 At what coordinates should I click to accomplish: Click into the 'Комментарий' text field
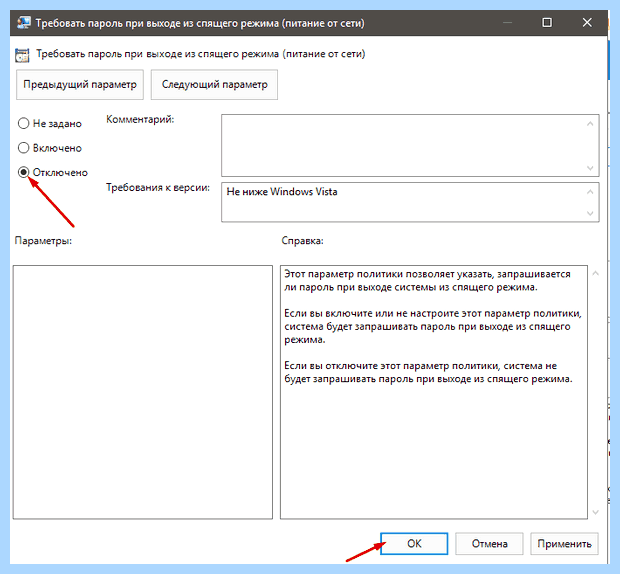pyautogui.click(x=410, y=145)
